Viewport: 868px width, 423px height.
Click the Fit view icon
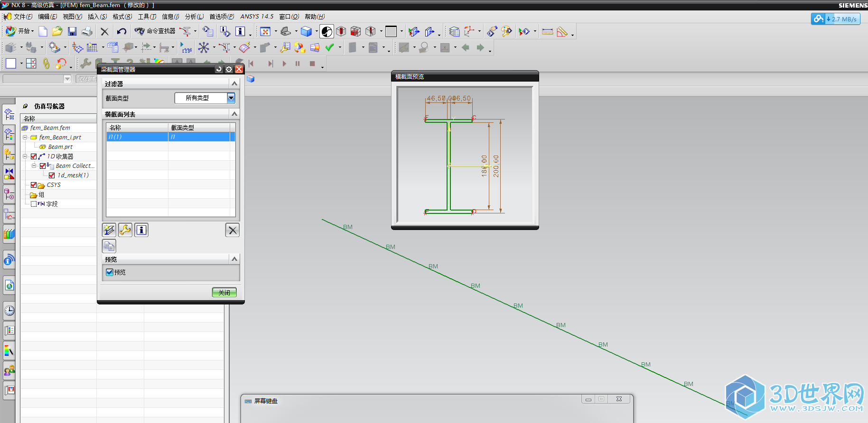click(265, 31)
